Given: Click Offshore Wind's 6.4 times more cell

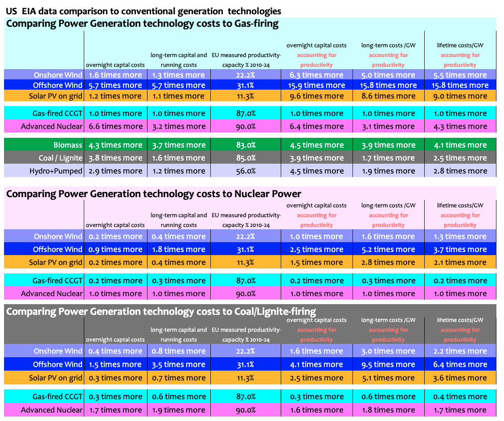Looking at the screenshot, I should pyautogui.click(x=460, y=364).
